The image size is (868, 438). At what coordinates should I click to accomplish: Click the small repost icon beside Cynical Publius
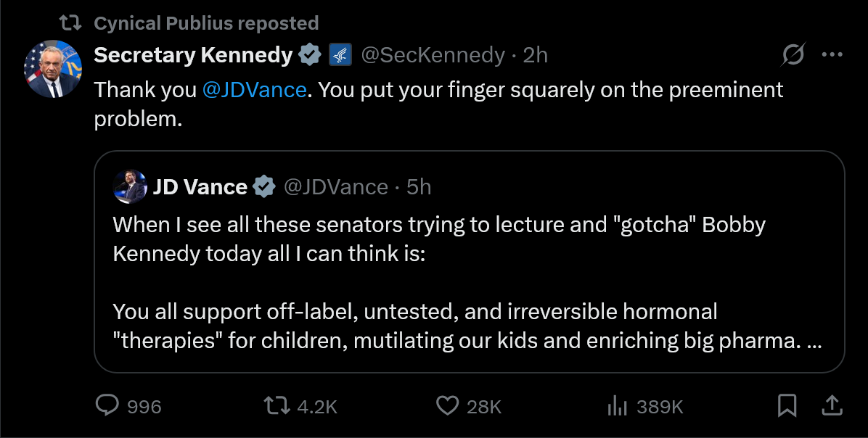70,23
